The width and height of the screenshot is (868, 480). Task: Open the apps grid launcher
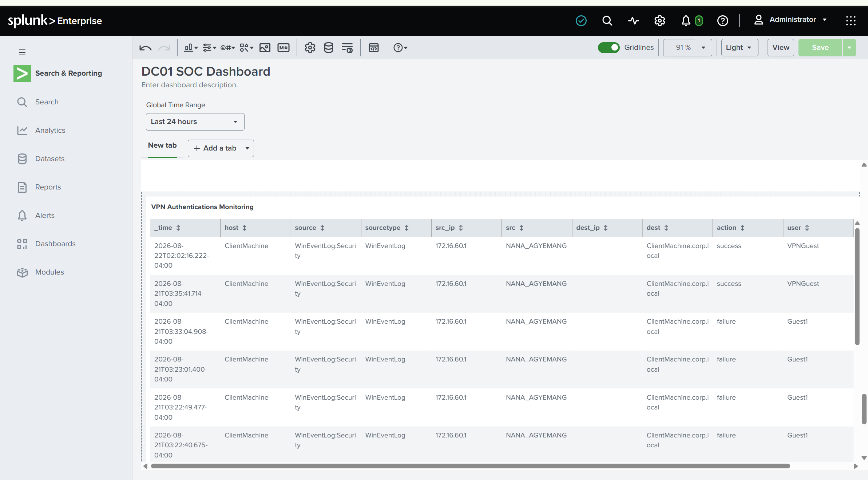tap(851, 21)
